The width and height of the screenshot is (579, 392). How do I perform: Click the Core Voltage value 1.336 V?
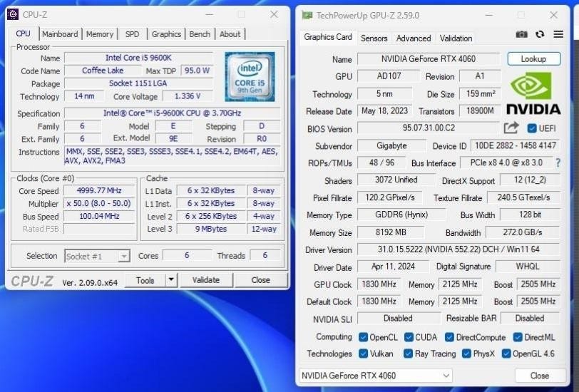coord(188,96)
